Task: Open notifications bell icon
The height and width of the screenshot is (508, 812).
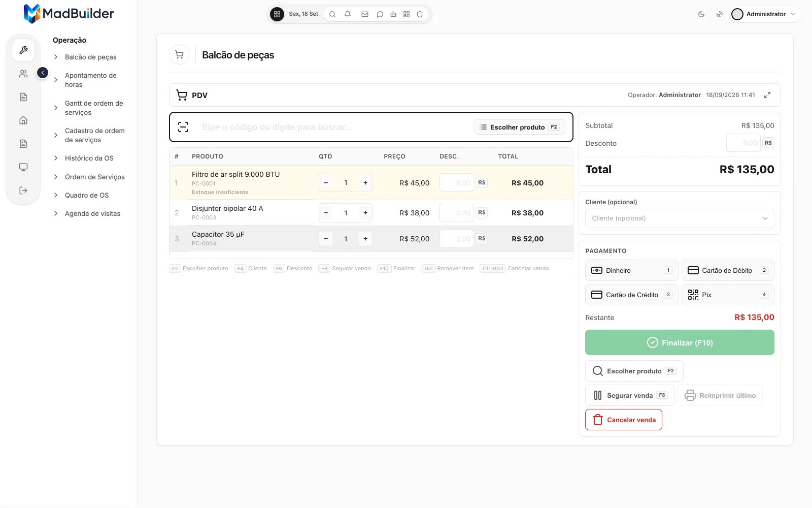Action: pos(348,14)
